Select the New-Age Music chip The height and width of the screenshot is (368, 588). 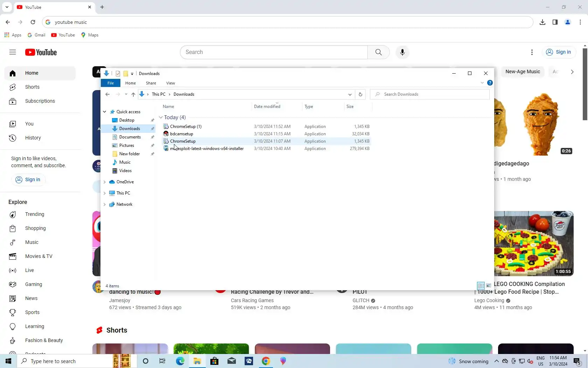click(523, 72)
